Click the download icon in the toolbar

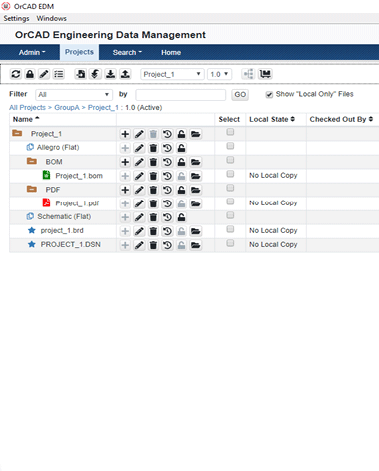(110, 74)
